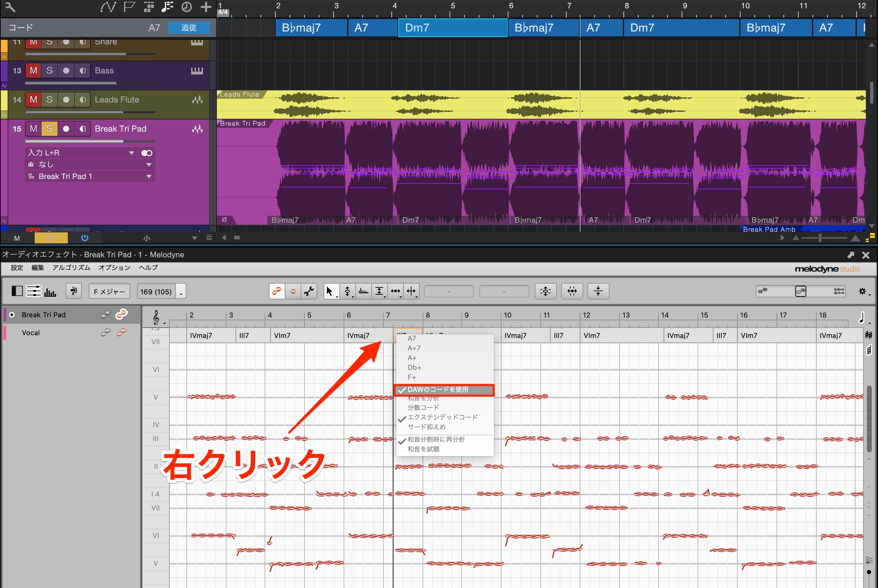Select A+7 chord suggestion in menu
The image size is (878, 588).
pos(444,348)
